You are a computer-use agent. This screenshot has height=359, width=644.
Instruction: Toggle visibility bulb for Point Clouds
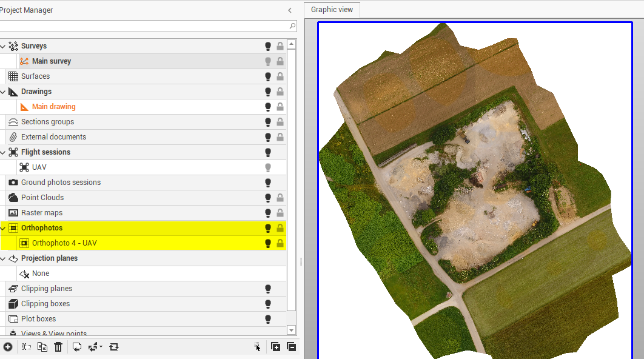tap(267, 198)
